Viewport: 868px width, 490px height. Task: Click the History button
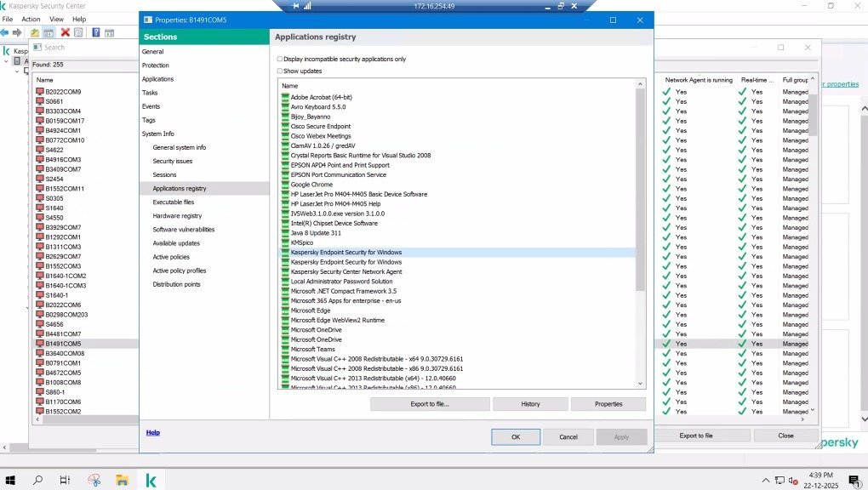click(530, 404)
